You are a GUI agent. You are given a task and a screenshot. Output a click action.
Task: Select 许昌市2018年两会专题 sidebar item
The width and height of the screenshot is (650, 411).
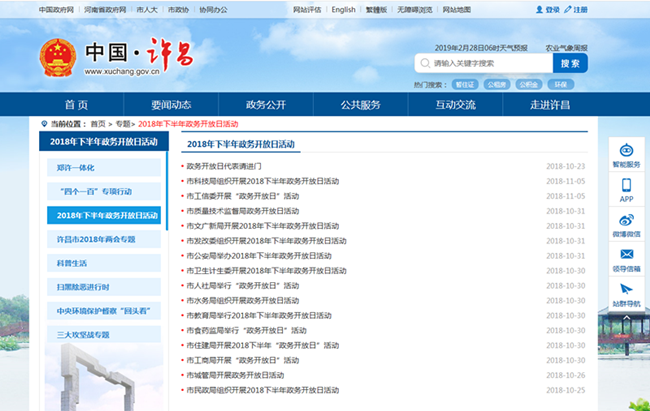coord(96,239)
